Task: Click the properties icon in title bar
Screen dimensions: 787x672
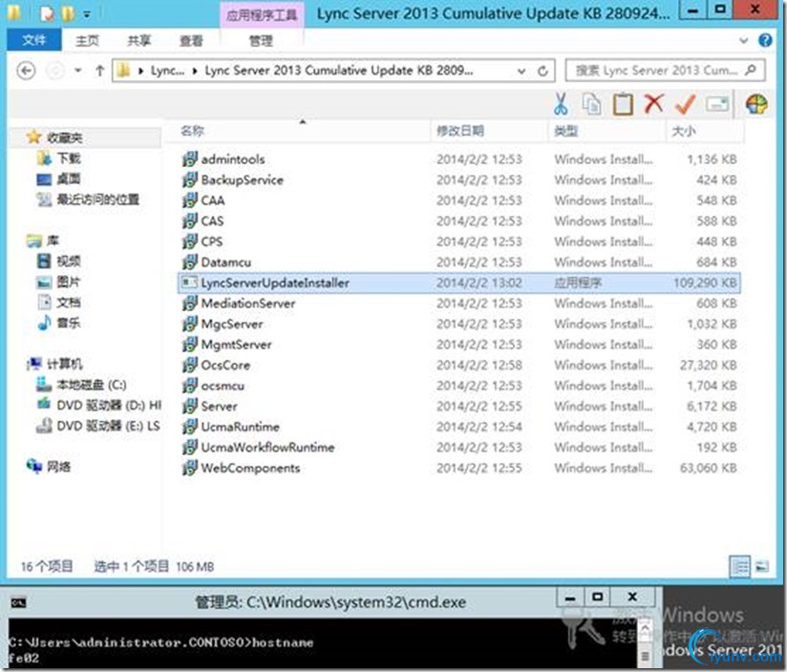Action: point(47,13)
